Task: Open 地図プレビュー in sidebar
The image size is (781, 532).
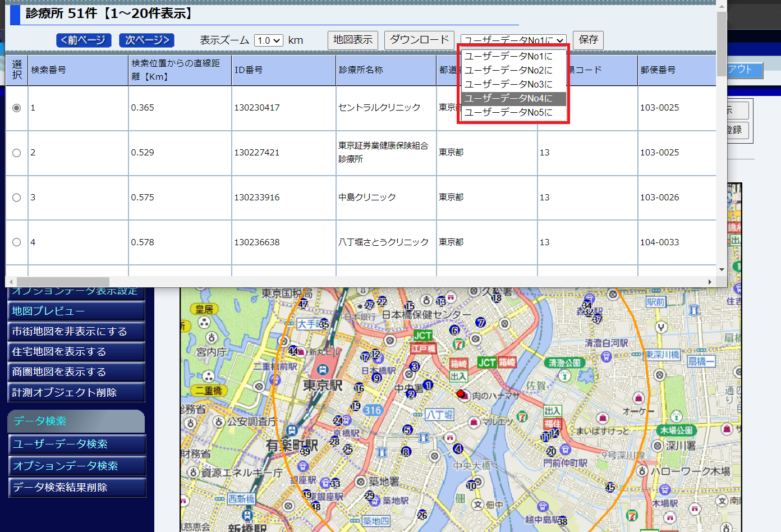Action: pyautogui.click(x=76, y=311)
